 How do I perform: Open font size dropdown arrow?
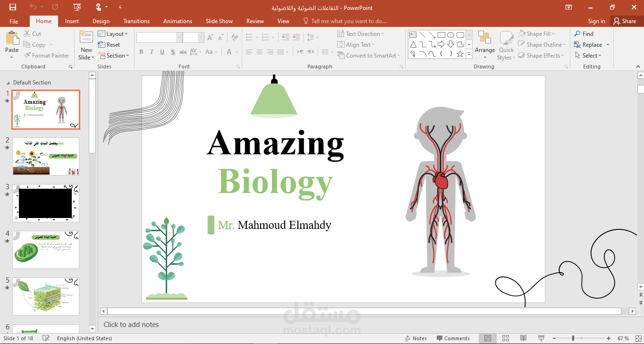tap(201, 38)
